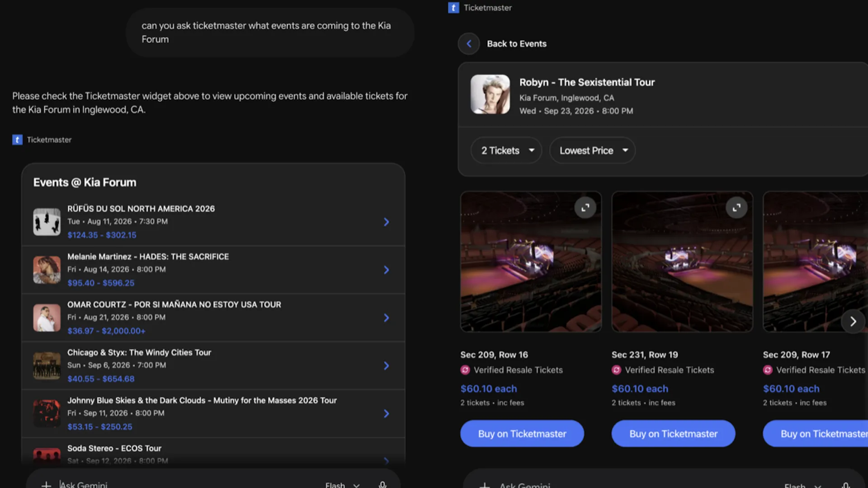Open the Sec 209, Row 16 venue photo

(x=531, y=262)
